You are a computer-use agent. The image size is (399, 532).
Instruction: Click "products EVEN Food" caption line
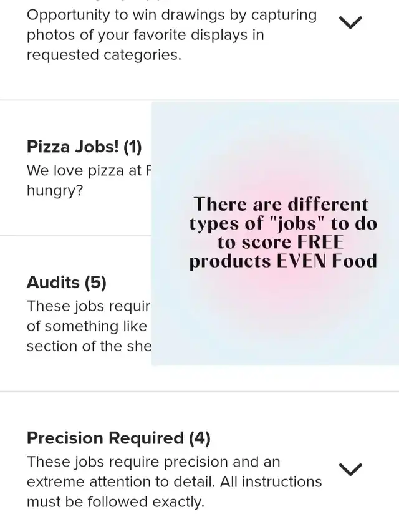[283, 261]
